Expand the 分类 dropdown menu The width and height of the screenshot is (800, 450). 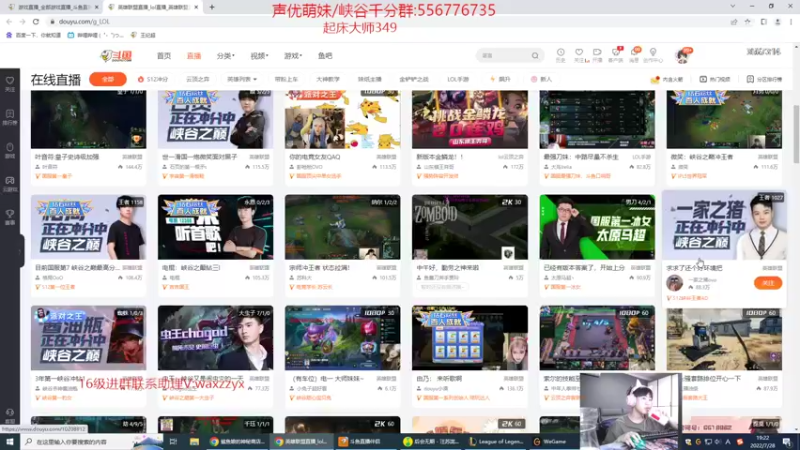point(225,56)
